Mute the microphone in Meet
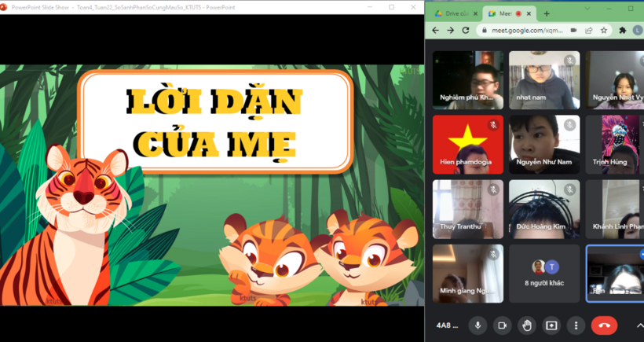Screen dimensions: 644x342 [x=477, y=325]
